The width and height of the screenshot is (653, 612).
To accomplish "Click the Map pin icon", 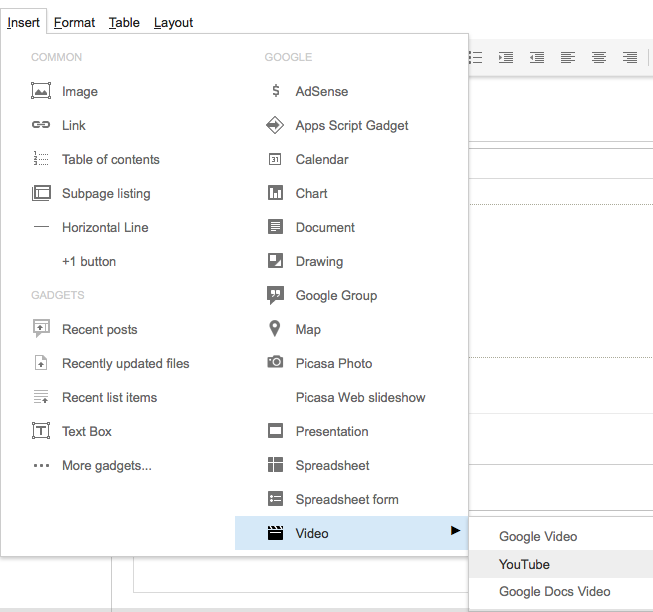I will 274,328.
